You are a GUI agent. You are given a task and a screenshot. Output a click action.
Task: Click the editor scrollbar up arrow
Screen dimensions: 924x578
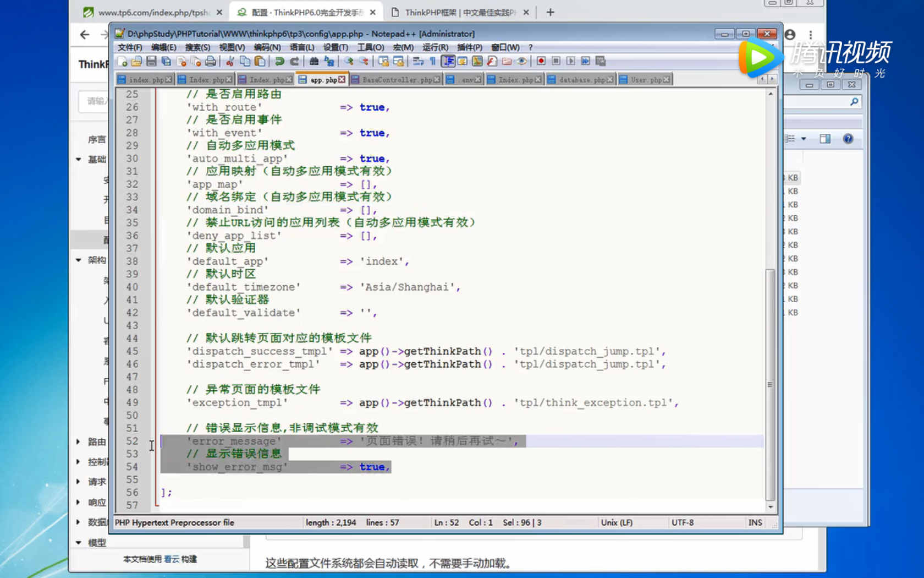pyautogui.click(x=771, y=94)
